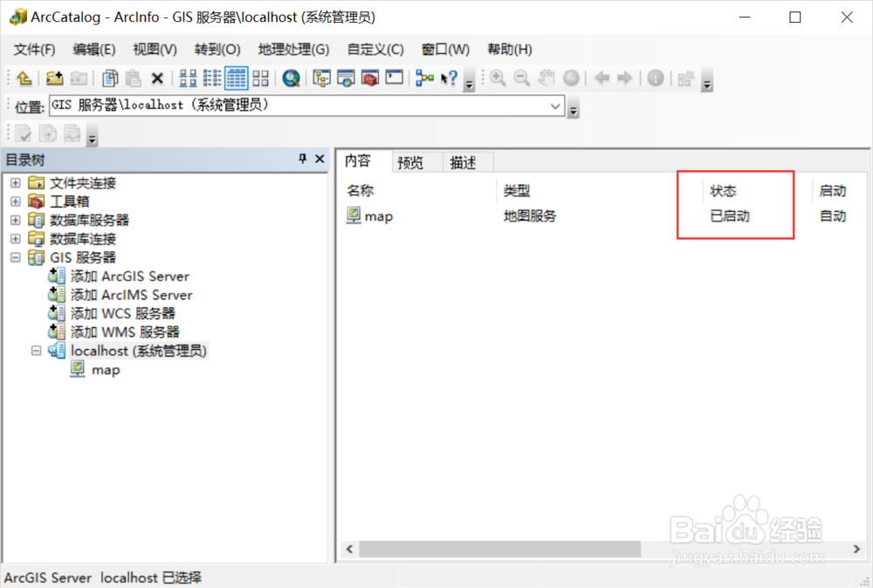Open Location toolbar options arrow
This screenshot has width=873, height=588.
[574, 108]
